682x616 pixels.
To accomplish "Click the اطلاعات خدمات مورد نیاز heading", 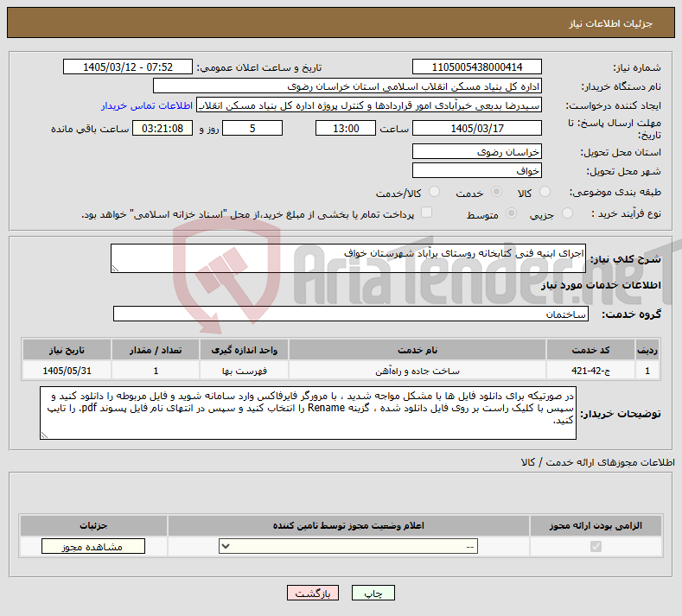I will [601, 285].
